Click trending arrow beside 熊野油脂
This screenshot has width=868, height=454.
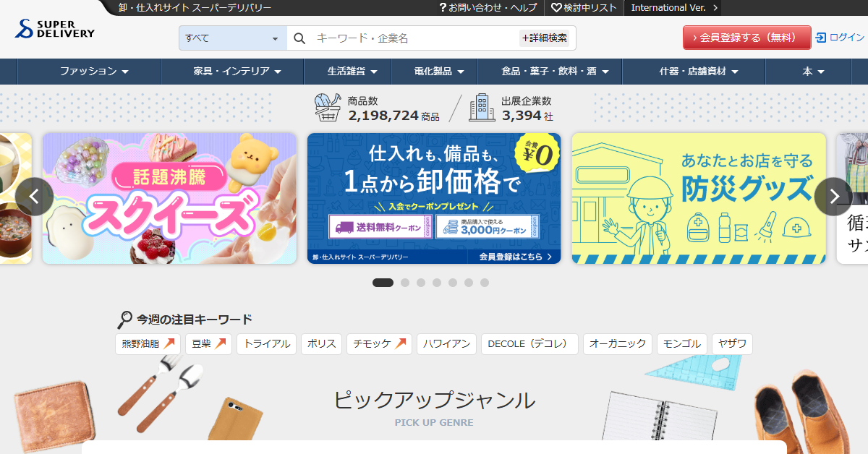click(x=169, y=343)
